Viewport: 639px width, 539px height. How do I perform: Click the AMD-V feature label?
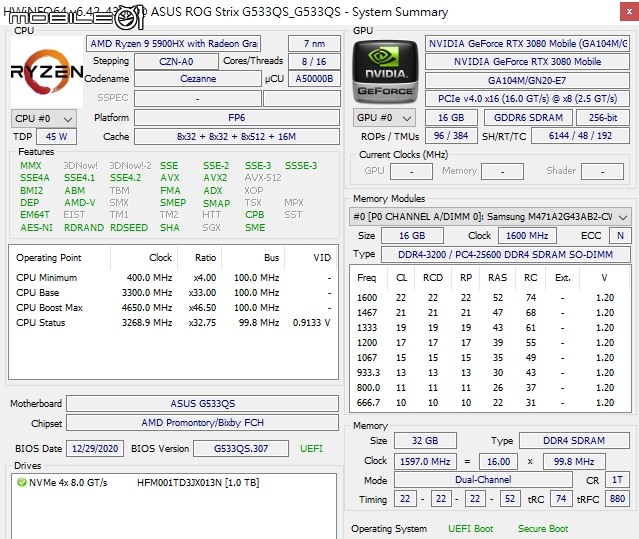click(80, 202)
